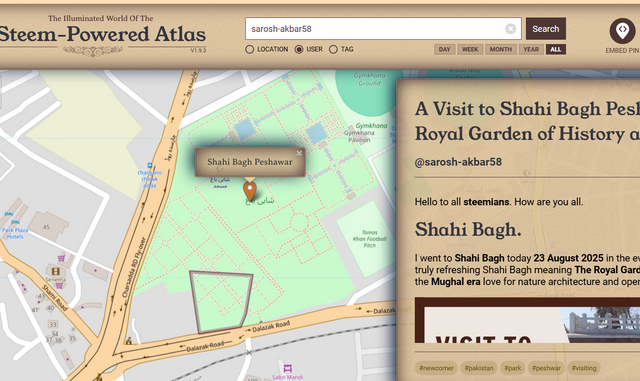Viewport: 640px width, 381px height.
Task: Filter posts by DAY
Action: [x=444, y=49]
